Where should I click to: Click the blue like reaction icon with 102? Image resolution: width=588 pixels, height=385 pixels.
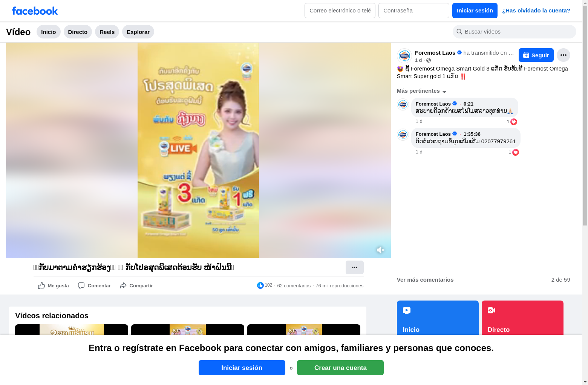tap(260, 285)
